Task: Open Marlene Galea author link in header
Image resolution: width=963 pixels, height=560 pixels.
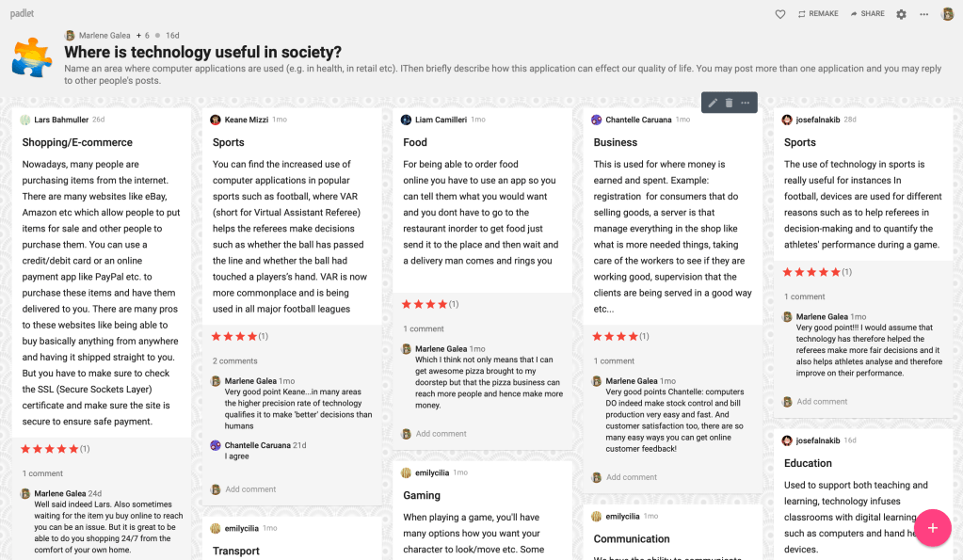Action: (x=104, y=35)
